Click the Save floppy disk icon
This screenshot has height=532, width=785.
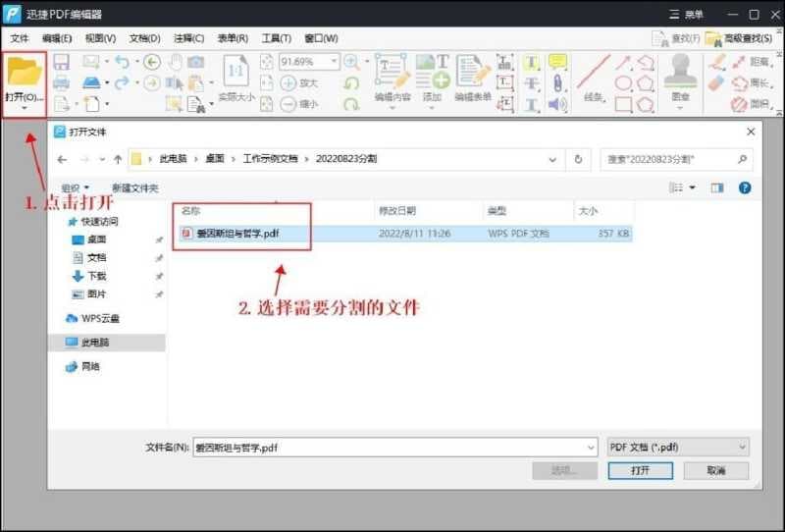pos(61,62)
